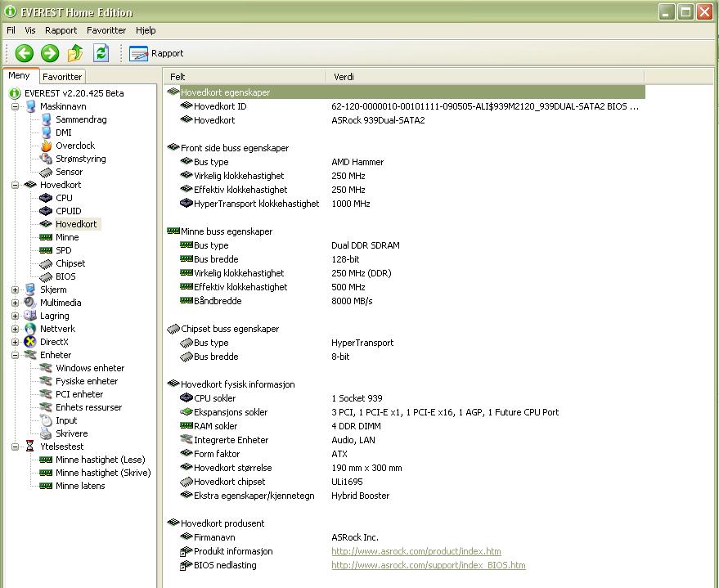Select Minne latens benchmark
Screen dimensions: 719x588
click(x=80, y=486)
